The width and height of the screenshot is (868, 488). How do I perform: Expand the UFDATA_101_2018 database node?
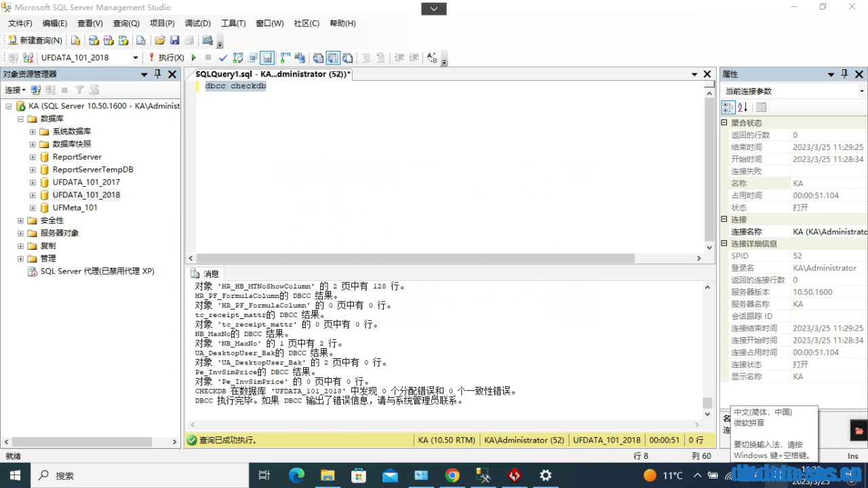pos(32,195)
